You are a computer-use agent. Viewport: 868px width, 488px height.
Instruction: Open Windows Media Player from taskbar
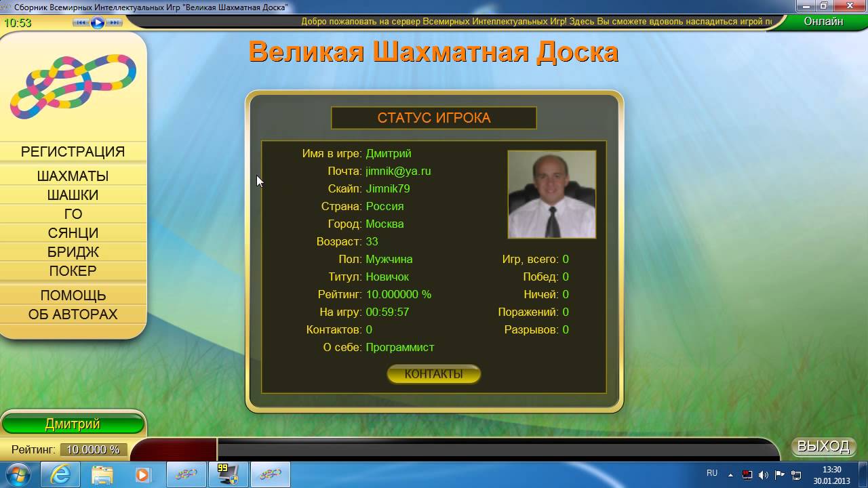coord(143,474)
